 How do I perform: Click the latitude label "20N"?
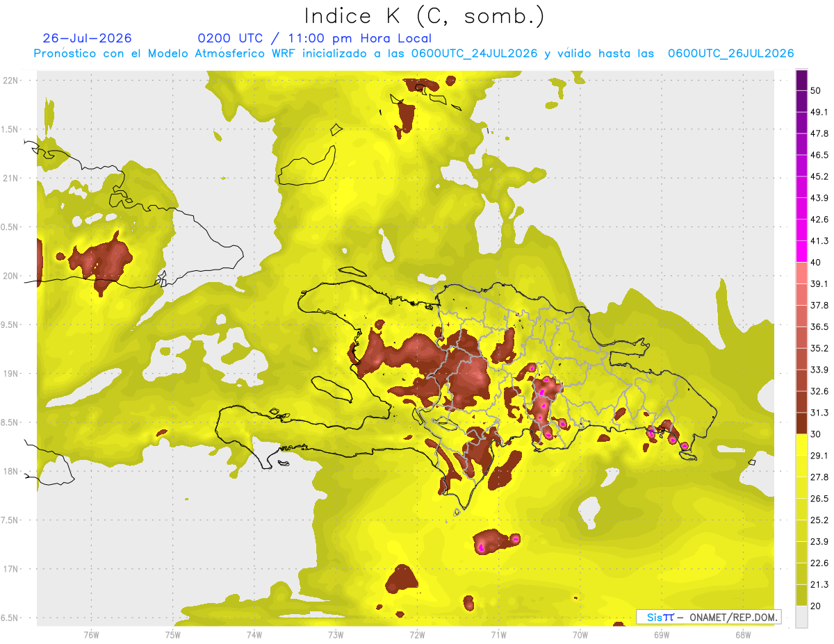[x=10, y=276]
